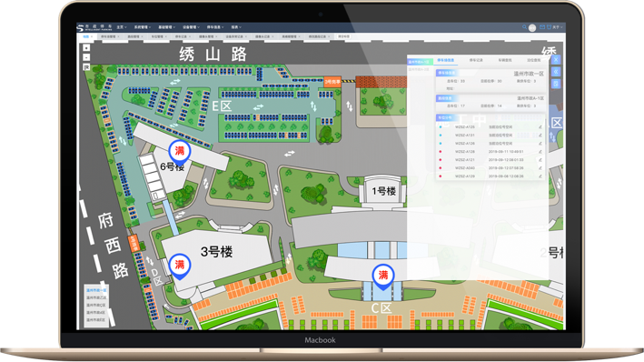This screenshot has width=644, height=362.
Task: Close the info panel with the blue X
Action: (556, 60)
